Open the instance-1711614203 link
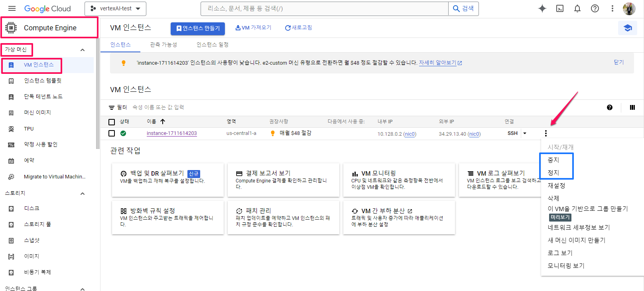The height and width of the screenshot is (291, 644). point(171,133)
